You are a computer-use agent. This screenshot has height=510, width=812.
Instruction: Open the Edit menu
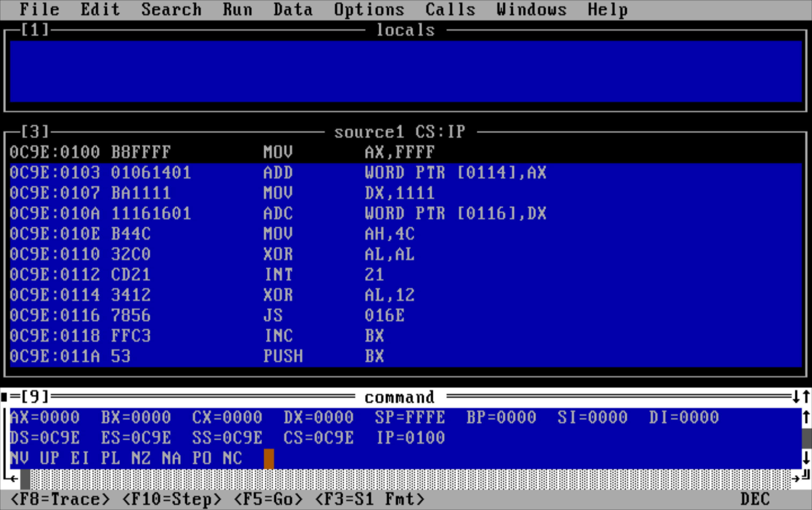[x=100, y=9]
